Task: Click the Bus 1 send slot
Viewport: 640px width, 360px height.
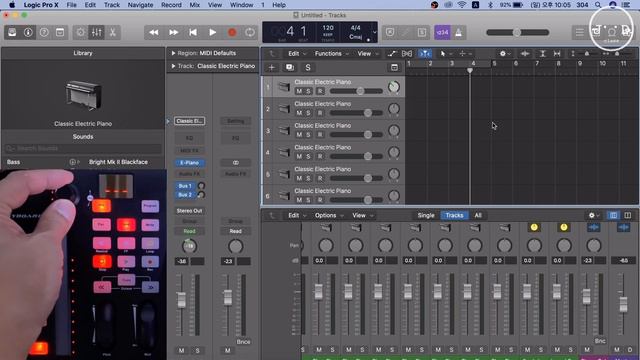Action: [185, 186]
